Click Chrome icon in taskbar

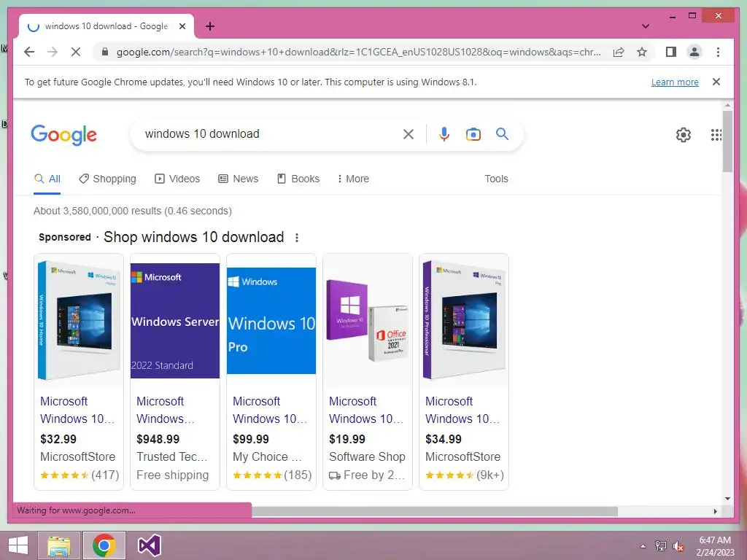pos(104,545)
